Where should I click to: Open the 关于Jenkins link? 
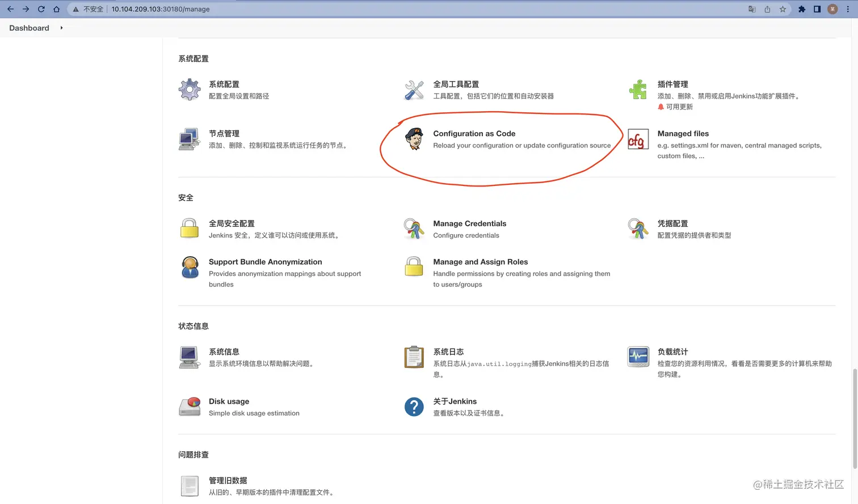[x=455, y=401]
